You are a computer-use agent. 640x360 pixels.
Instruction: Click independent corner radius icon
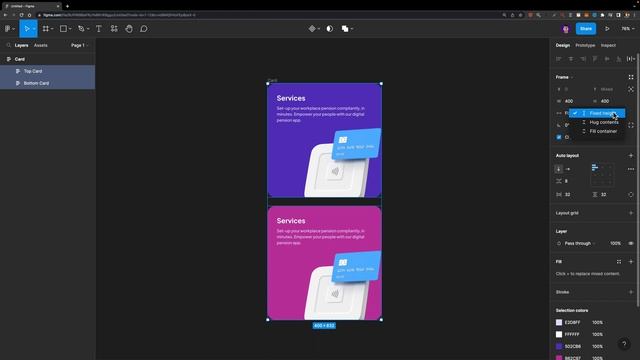tap(631, 125)
